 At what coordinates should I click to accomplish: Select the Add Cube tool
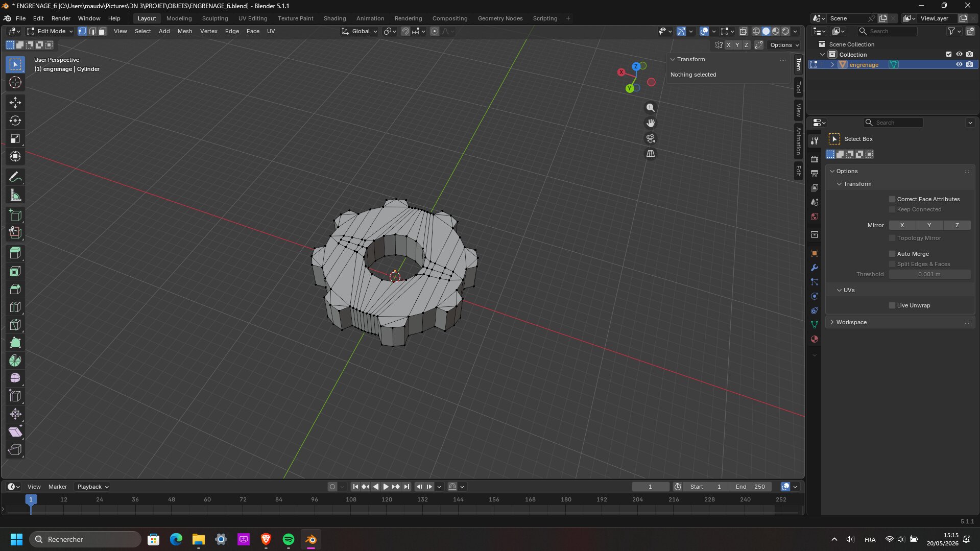[15, 215]
